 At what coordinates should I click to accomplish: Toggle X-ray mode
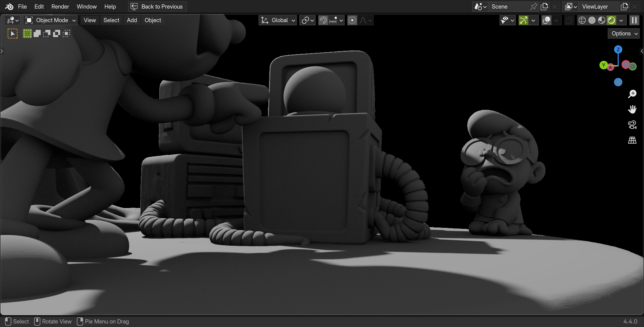[x=569, y=20]
